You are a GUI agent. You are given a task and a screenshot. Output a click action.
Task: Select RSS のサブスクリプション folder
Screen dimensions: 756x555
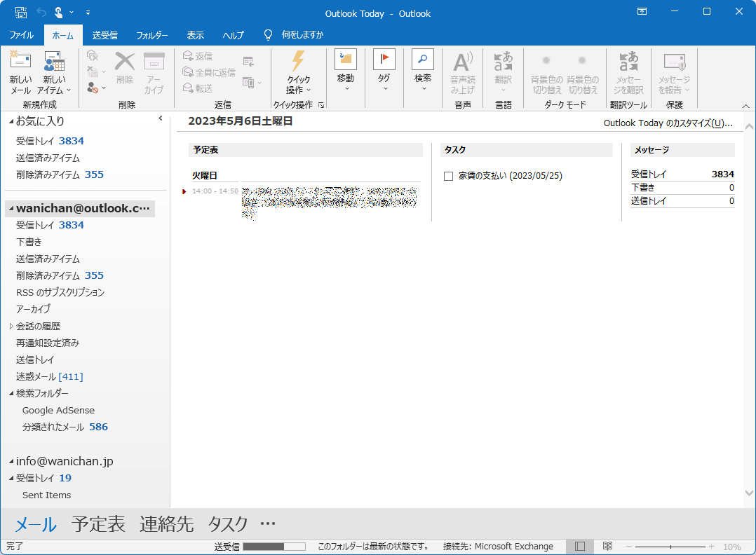(x=60, y=292)
